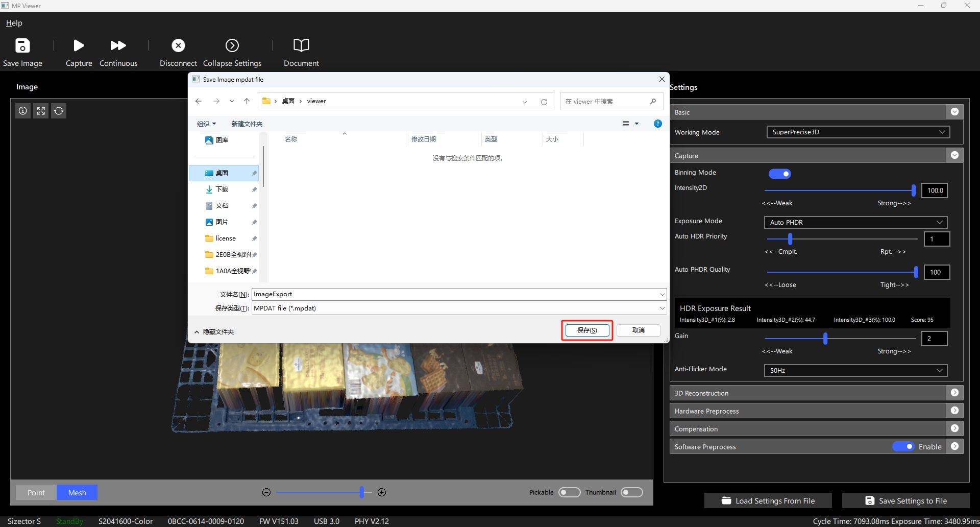The image size is (980, 527).
Task: Start a single Capture
Action: tap(79, 46)
